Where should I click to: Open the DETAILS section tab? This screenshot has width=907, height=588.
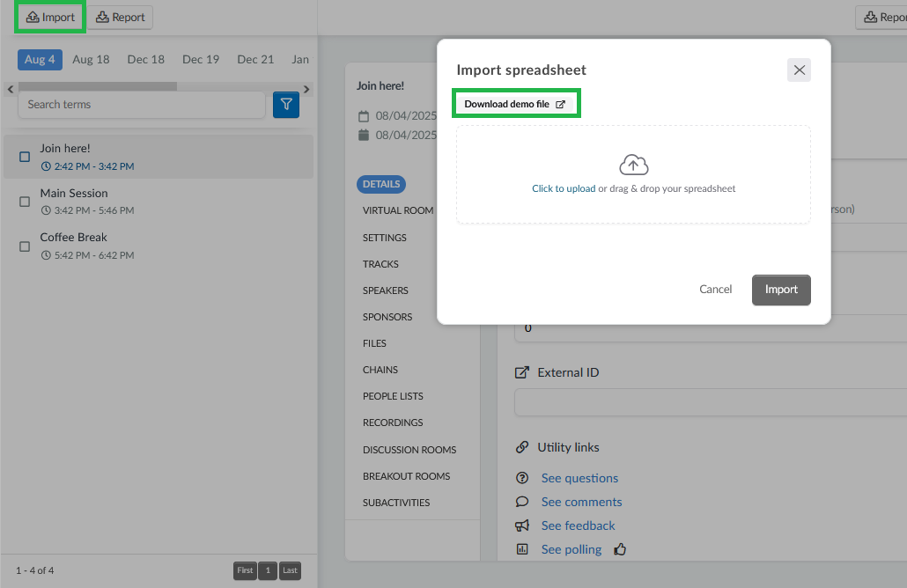pos(381,185)
